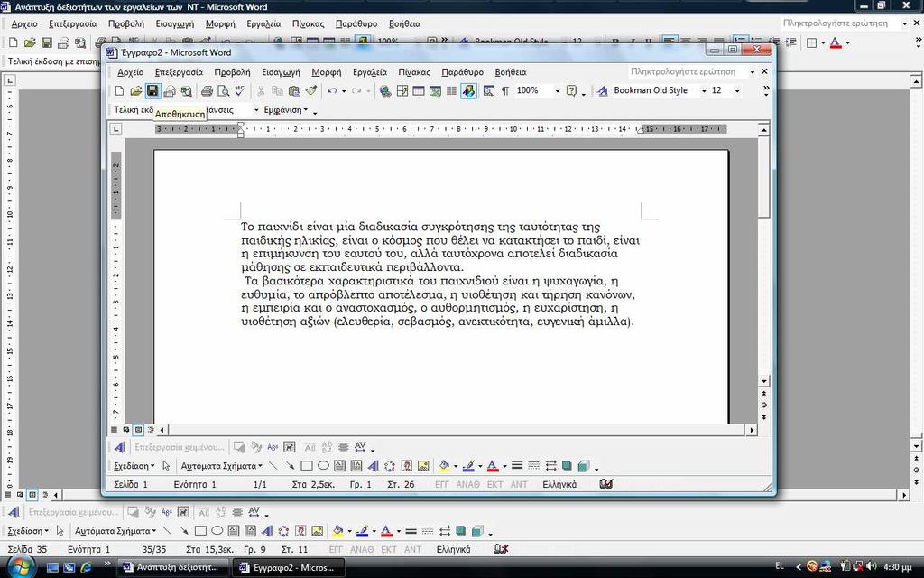The image size is (924, 578).
Task: Toggle ΑΝΤ overtype mode in Έγγραφο2 status bar
Action: coord(519,485)
